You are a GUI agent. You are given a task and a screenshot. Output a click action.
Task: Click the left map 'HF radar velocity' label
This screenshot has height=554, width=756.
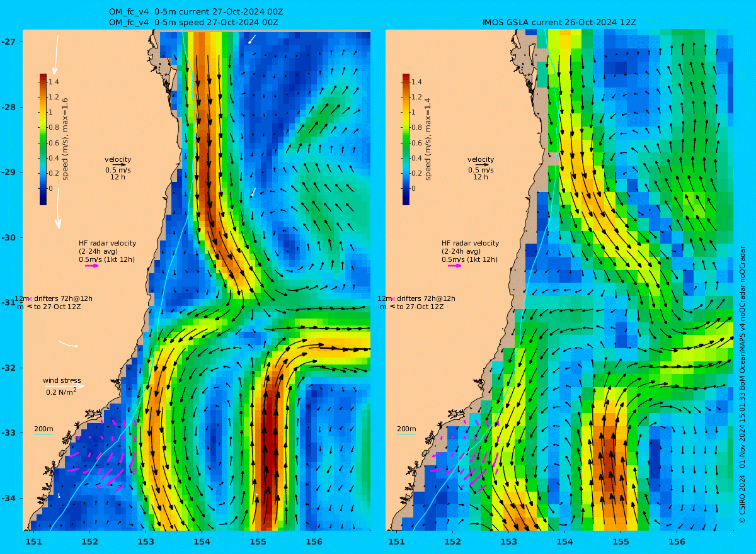[107, 243]
